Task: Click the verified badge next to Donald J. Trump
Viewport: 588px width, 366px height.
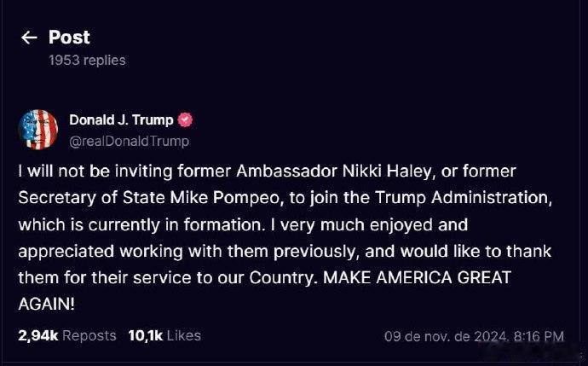Action: pos(185,119)
